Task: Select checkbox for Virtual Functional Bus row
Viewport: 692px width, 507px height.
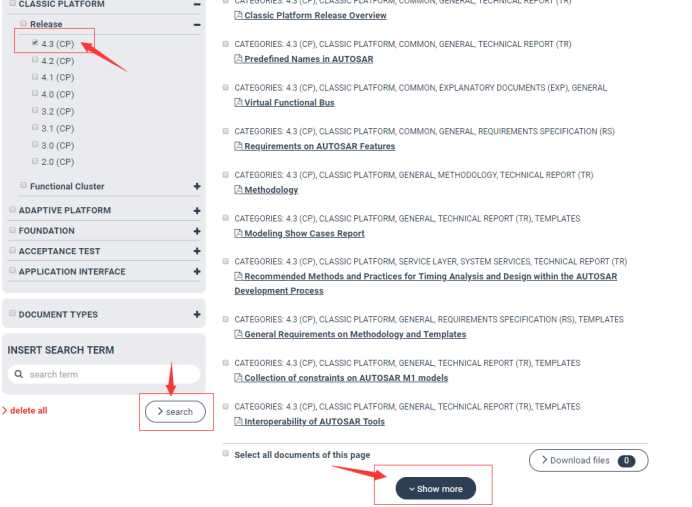Action: 226,87
